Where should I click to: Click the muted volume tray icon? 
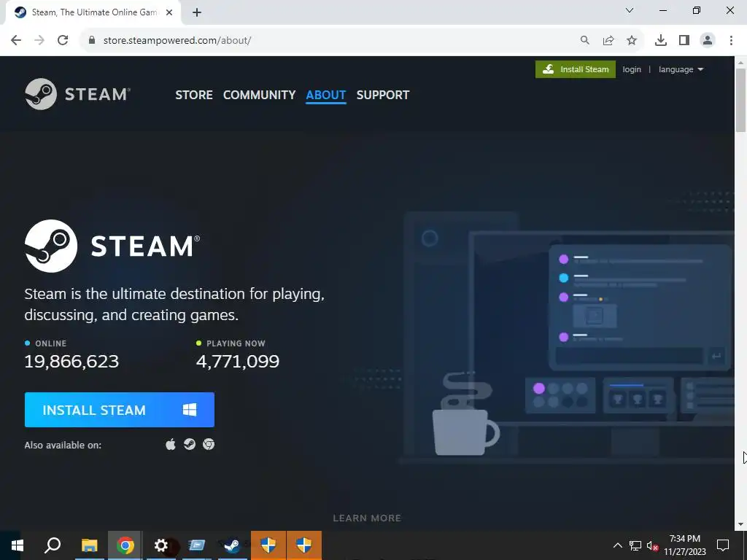click(653, 545)
